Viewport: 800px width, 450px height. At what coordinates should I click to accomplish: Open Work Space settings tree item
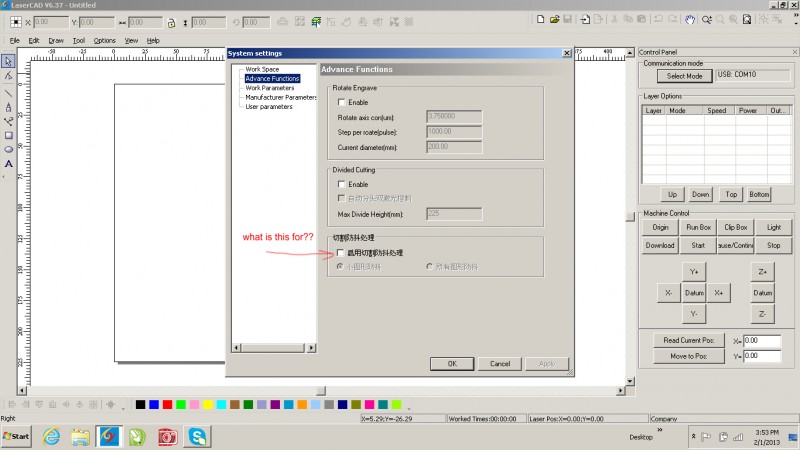[x=262, y=69]
